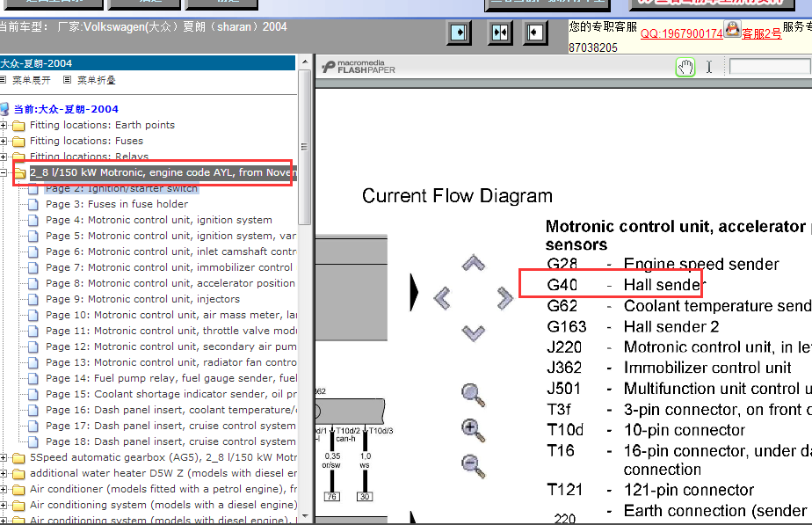This screenshot has width=812, height=525.
Task: Expand additional water heater D5W Z folder
Action: (4, 474)
